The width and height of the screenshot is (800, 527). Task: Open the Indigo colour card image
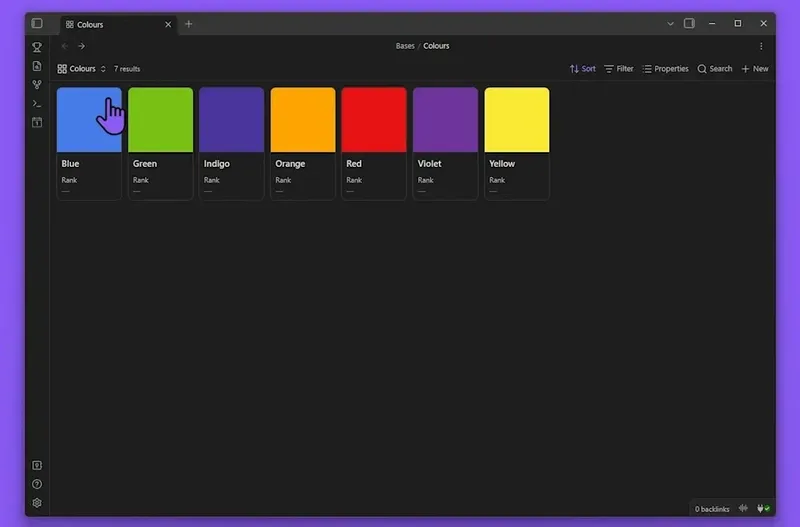click(x=232, y=120)
